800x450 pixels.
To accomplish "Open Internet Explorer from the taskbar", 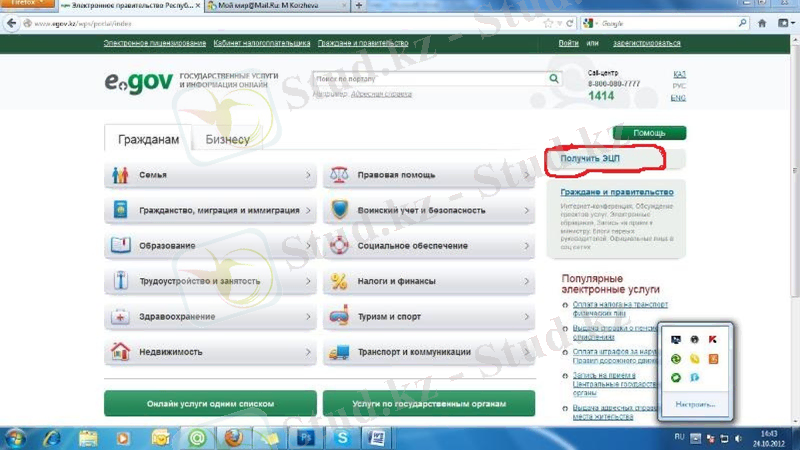I will pos(52,438).
